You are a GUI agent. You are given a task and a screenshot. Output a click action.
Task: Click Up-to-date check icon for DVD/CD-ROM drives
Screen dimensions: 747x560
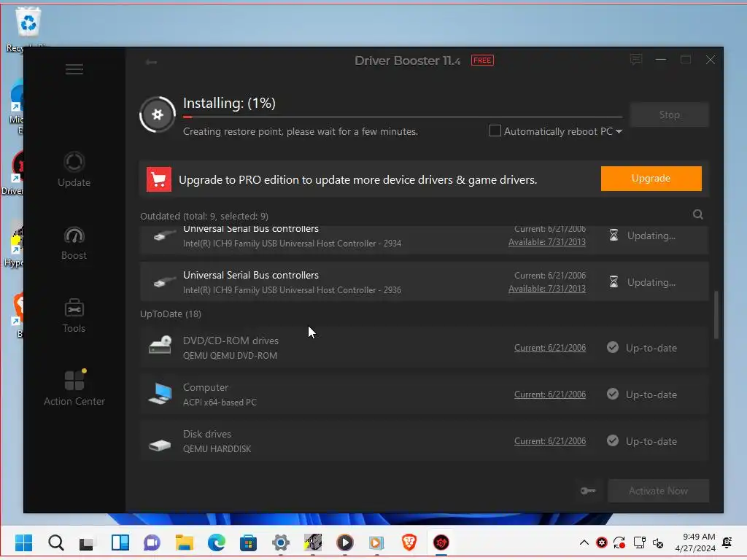(x=613, y=348)
